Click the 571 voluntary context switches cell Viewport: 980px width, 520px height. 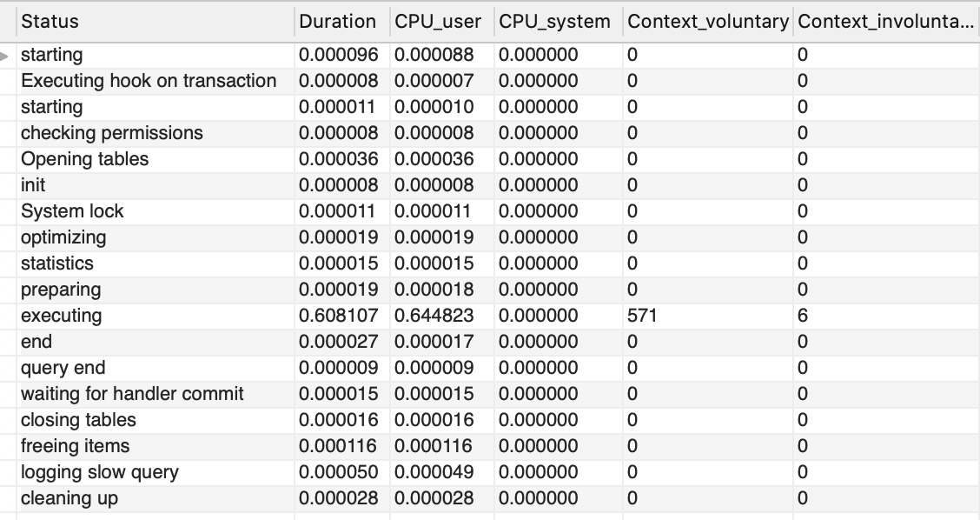click(x=642, y=316)
